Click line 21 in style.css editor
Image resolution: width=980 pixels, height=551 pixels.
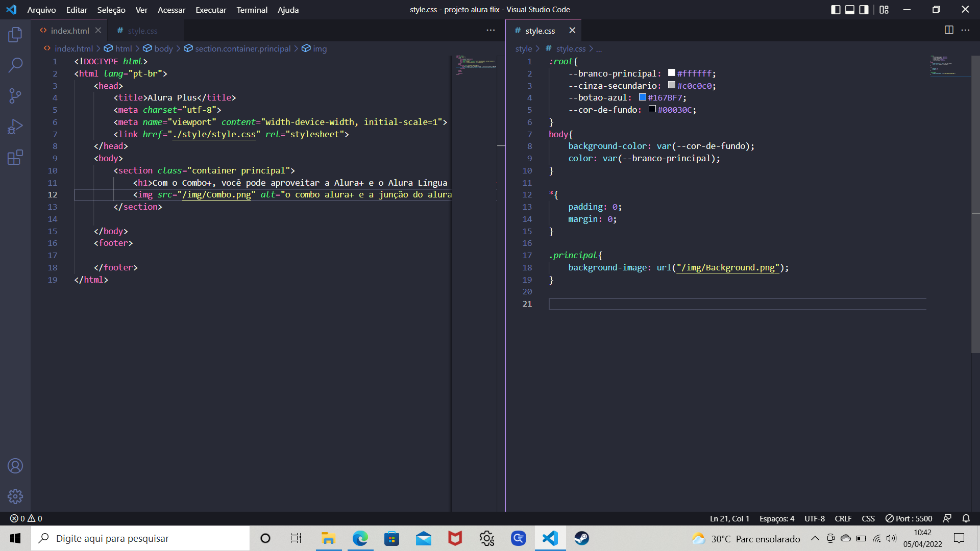(738, 304)
